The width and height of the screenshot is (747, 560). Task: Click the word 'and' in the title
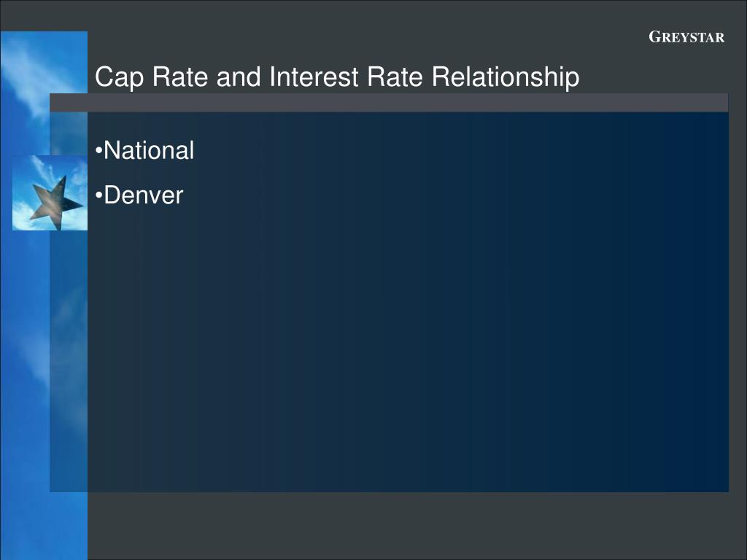click(239, 76)
